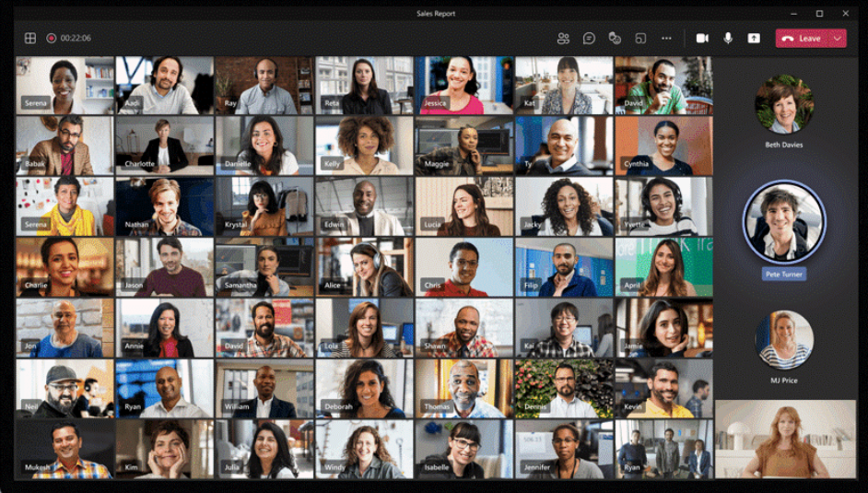Screen dimensions: 868x493
Task: Select April's video tile
Action: click(x=664, y=267)
